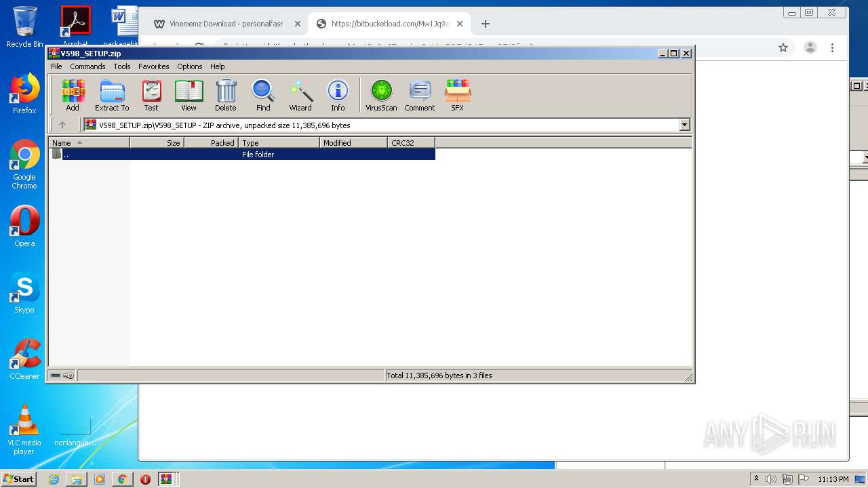Go up one folder level arrow
The height and width of the screenshot is (488, 868).
click(x=62, y=125)
